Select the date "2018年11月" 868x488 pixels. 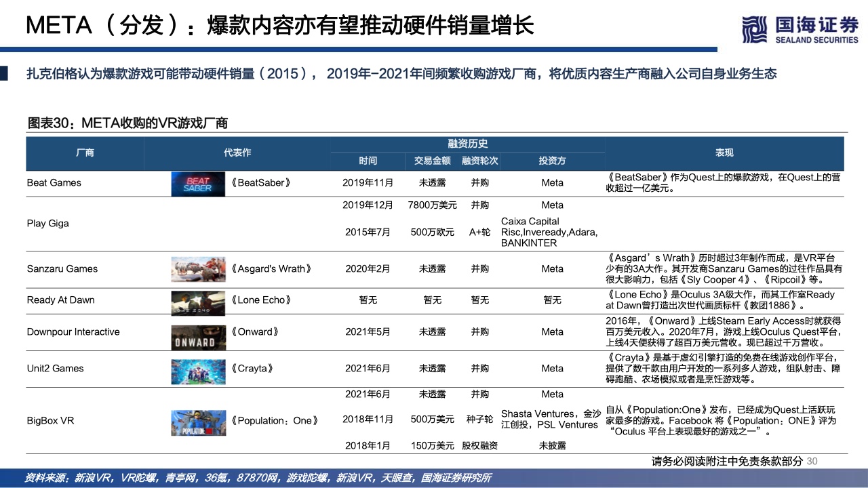(368, 420)
